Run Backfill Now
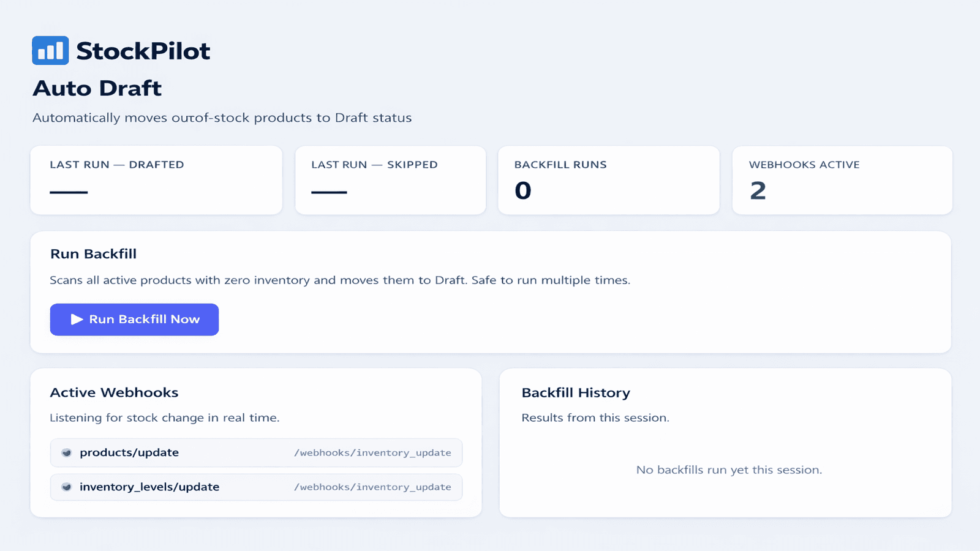This screenshot has width=980, height=551. 134,320
